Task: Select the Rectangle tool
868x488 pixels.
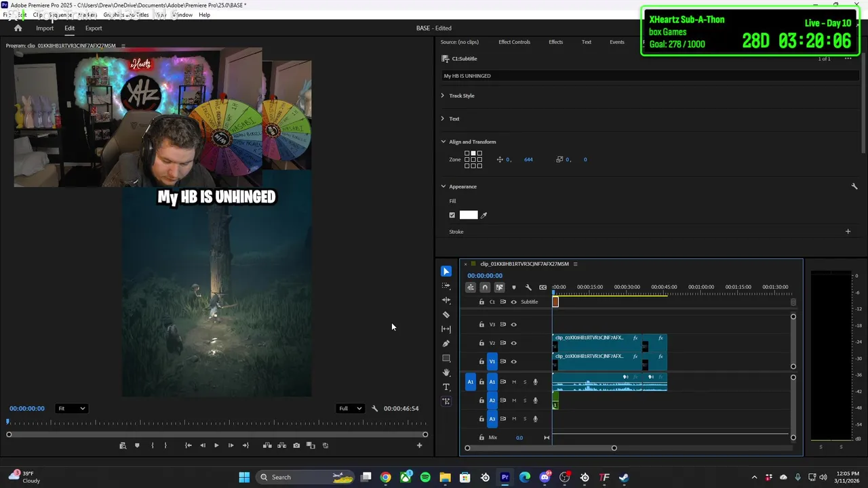Action: click(446, 358)
